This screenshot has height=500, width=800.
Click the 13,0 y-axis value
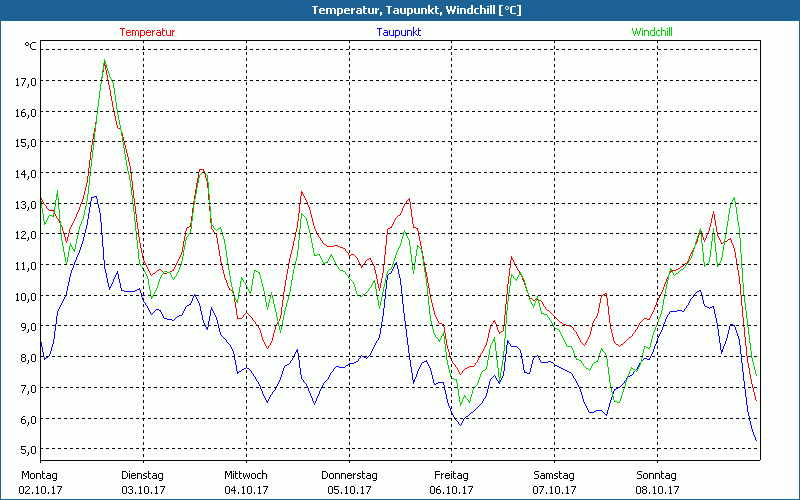(25, 205)
